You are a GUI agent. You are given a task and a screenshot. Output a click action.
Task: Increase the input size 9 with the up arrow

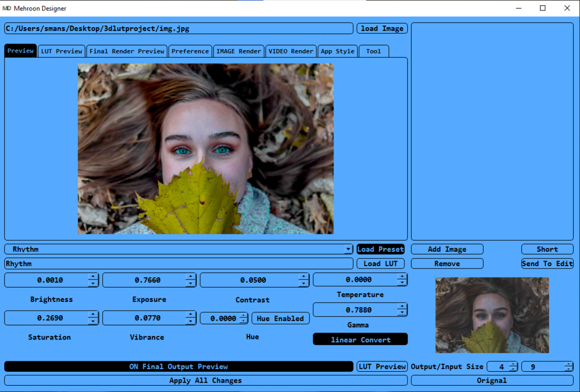[569, 364]
